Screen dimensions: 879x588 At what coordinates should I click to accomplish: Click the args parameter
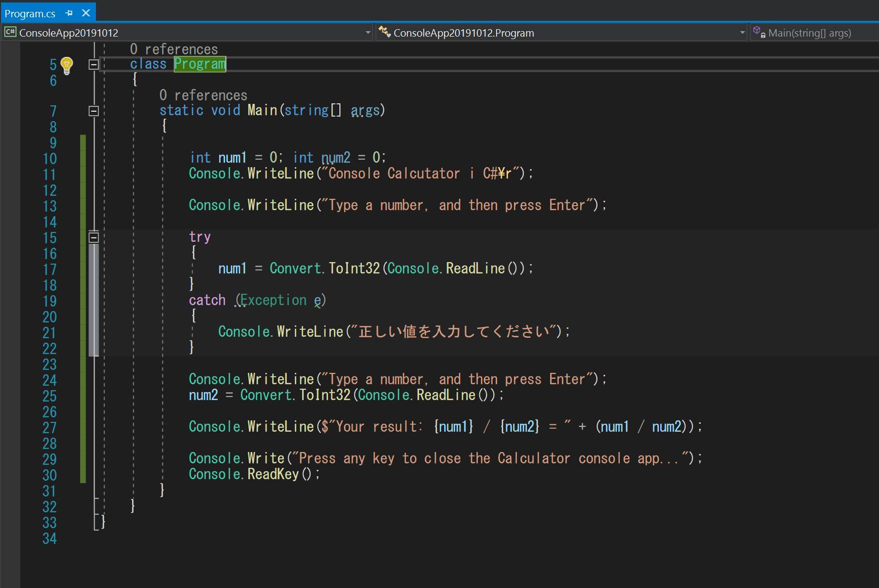pos(365,110)
